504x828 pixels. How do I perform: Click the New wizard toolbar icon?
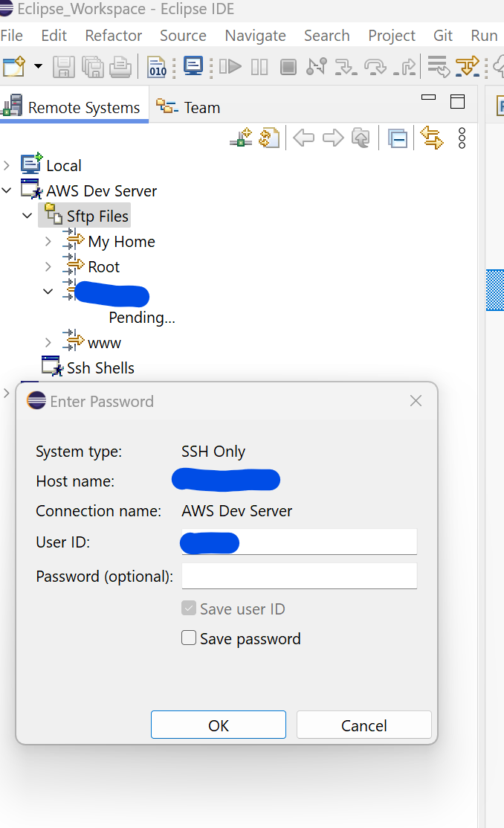pyautogui.click(x=13, y=67)
